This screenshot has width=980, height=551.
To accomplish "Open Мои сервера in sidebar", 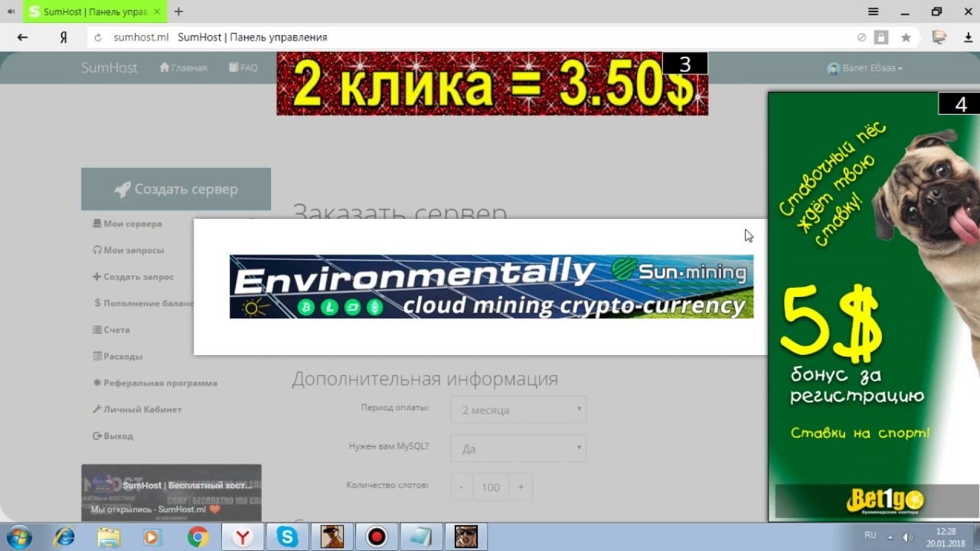I will pos(127,223).
